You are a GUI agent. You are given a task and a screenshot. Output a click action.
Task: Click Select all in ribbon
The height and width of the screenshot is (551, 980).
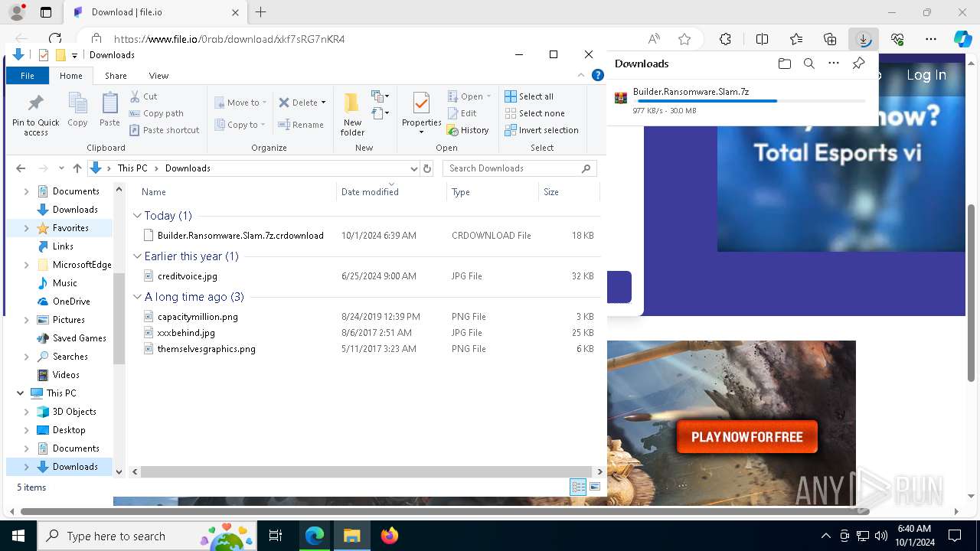pyautogui.click(x=529, y=96)
